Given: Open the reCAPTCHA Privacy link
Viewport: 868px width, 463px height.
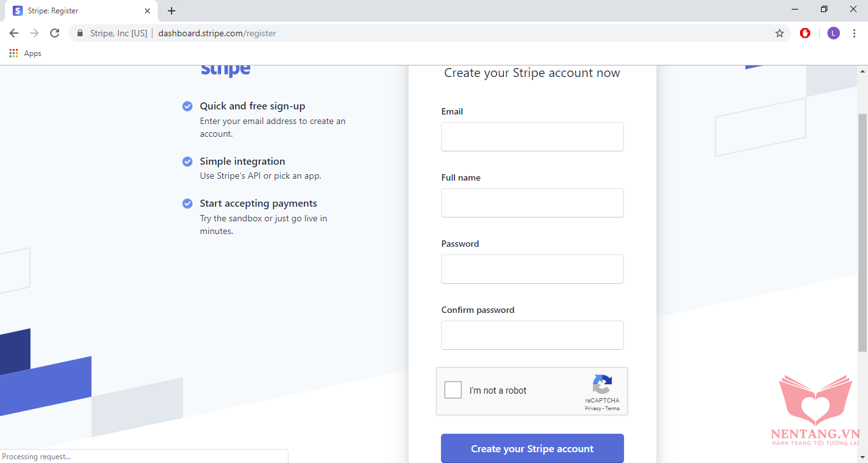Looking at the screenshot, I should point(593,408).
